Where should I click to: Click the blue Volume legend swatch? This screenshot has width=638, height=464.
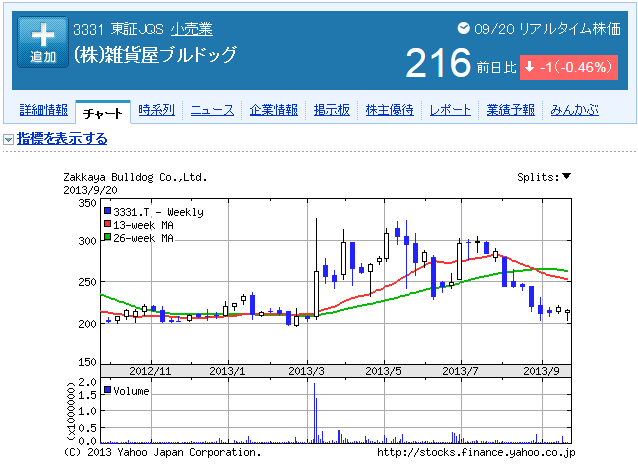[x=107, y=390]
